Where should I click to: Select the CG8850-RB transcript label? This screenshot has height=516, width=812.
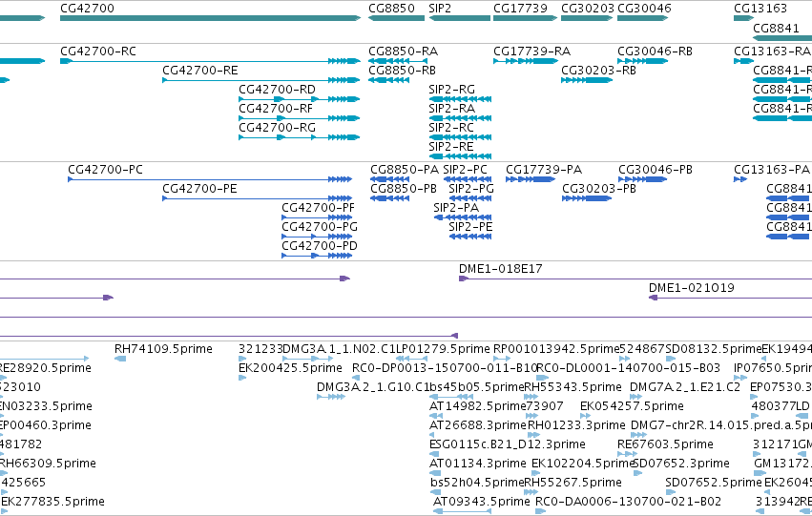click(x=403, y=71)
